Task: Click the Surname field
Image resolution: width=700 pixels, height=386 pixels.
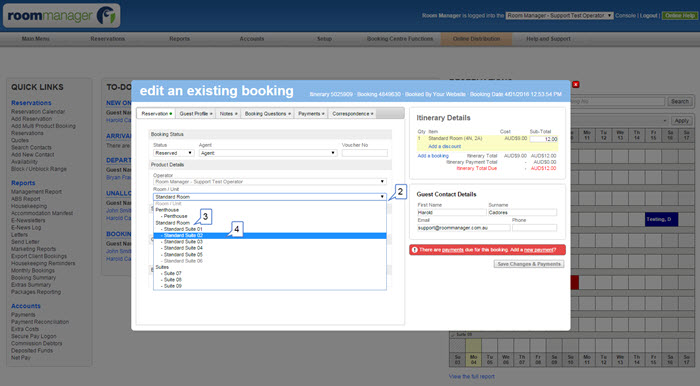Action: click(522, 212)
